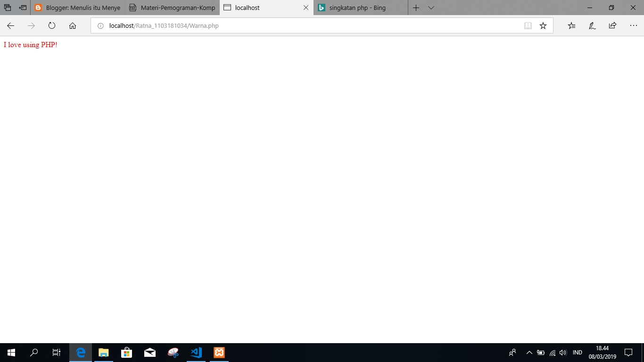Minimize the Edge window
This screenshot has width=644, height=362.
[x=590, y=8]
